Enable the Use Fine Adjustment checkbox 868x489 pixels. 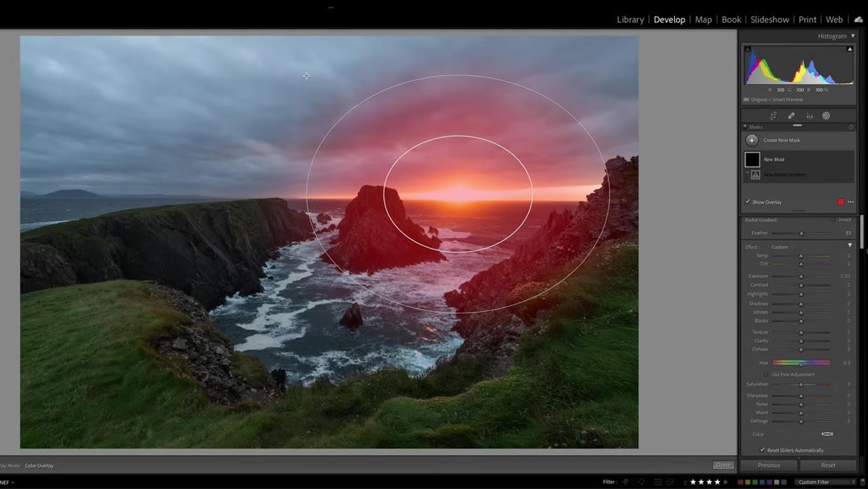point(766,375)
